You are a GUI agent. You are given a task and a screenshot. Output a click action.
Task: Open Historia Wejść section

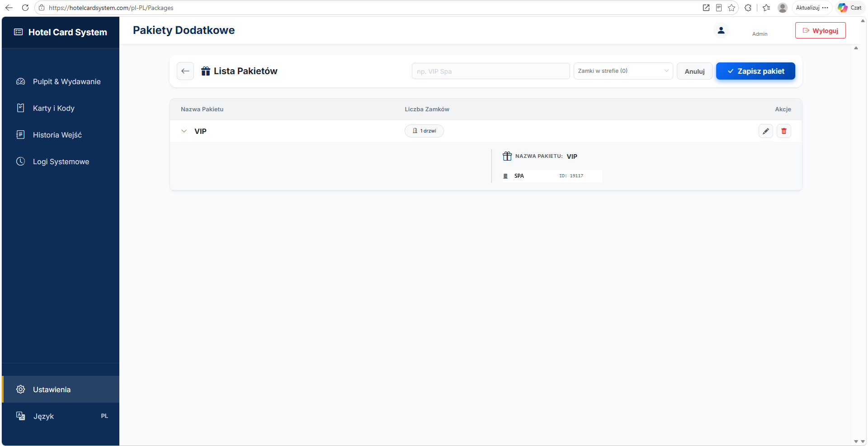point(61,135)
